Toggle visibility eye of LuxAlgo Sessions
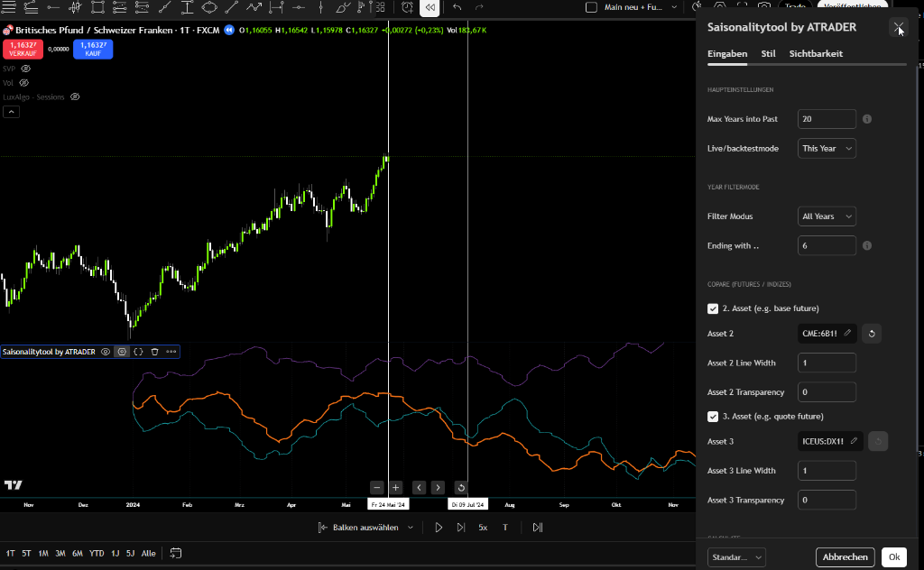 [x=75, y=97]
